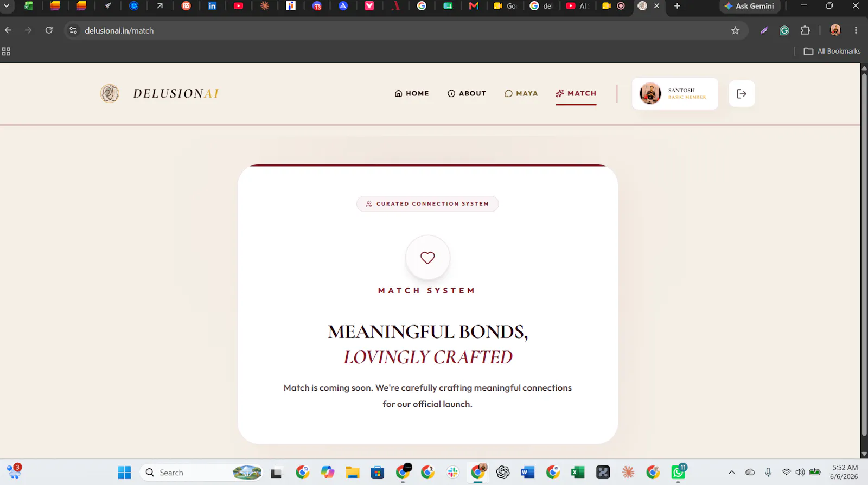The image size is (868, 485).
Task: Click the "MATCH SYSTEM" label
Action: [x=427, y=291]
